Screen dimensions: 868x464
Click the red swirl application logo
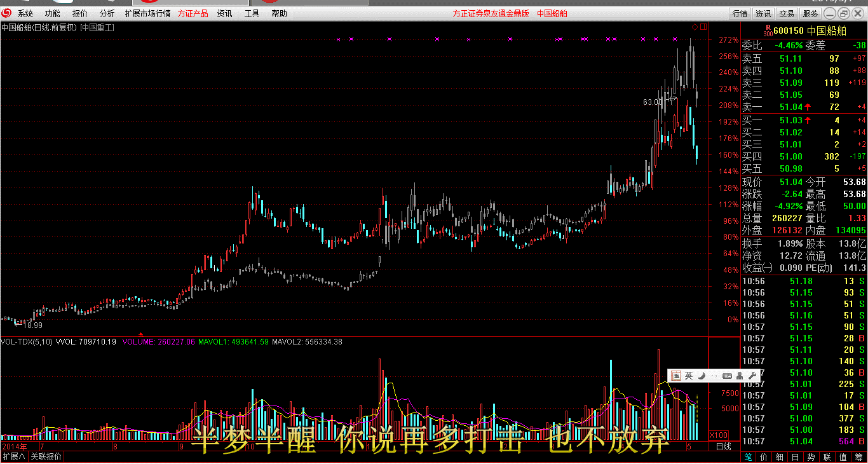click(x=7, y=13)
